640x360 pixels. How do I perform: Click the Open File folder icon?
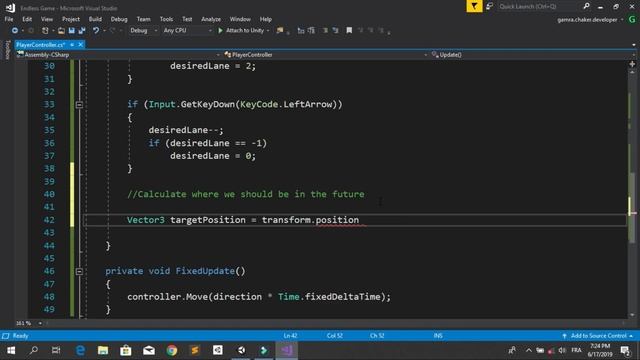point(61,30)
